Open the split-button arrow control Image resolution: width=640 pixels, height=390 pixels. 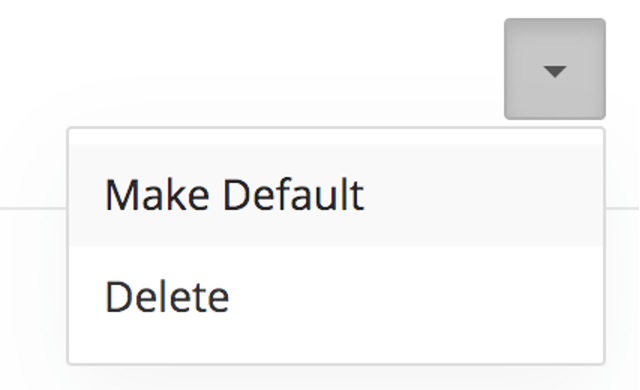pyautogui.click(x=555, y=69)
